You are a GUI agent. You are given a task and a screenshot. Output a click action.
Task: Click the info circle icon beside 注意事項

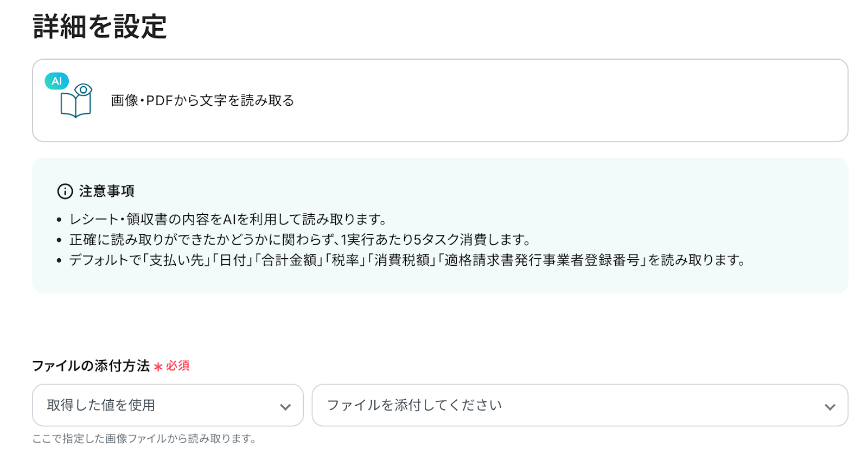tap(65, 191)
